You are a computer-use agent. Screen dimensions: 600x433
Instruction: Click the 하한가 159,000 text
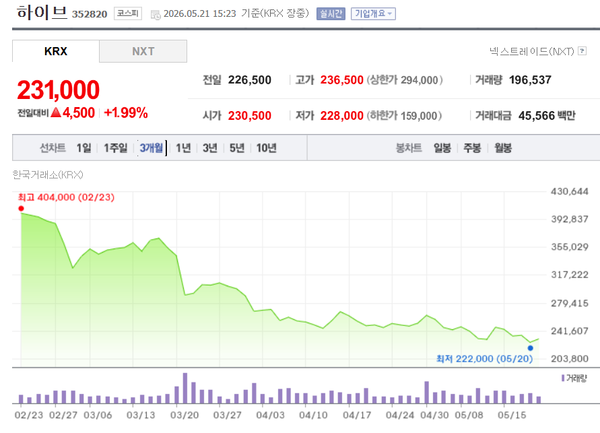[404, 116]
